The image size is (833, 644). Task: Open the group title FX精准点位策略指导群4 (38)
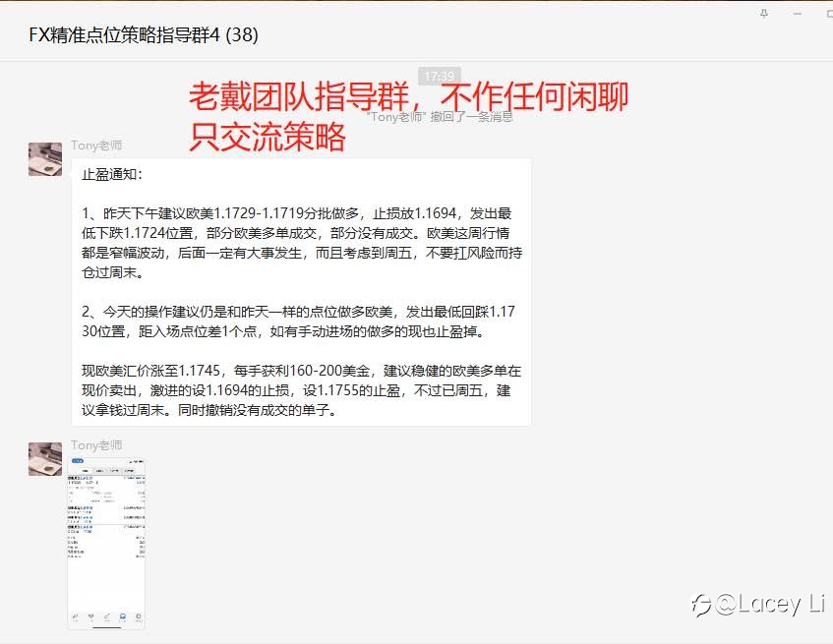[x=144, y=35]
